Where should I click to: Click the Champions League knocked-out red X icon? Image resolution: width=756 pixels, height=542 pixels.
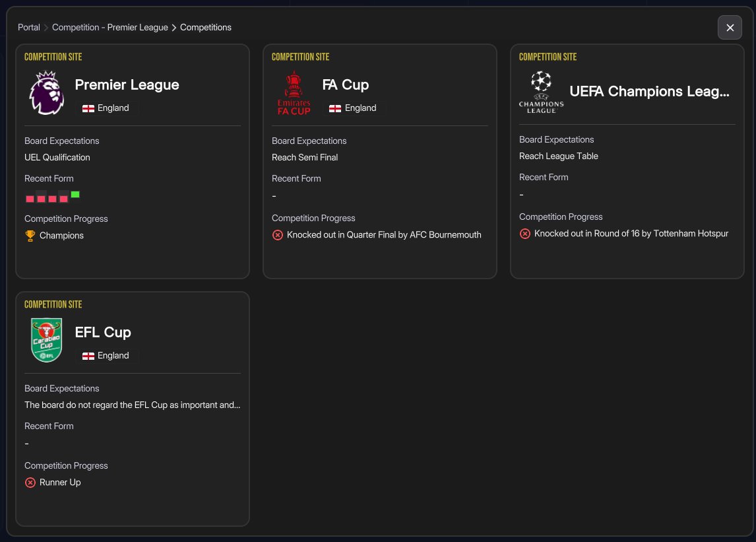point(524,234)
